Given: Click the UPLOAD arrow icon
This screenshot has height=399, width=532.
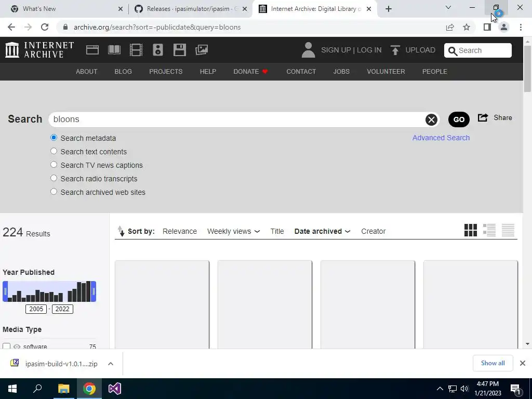Looking at the screenshot, I should 395,50.
